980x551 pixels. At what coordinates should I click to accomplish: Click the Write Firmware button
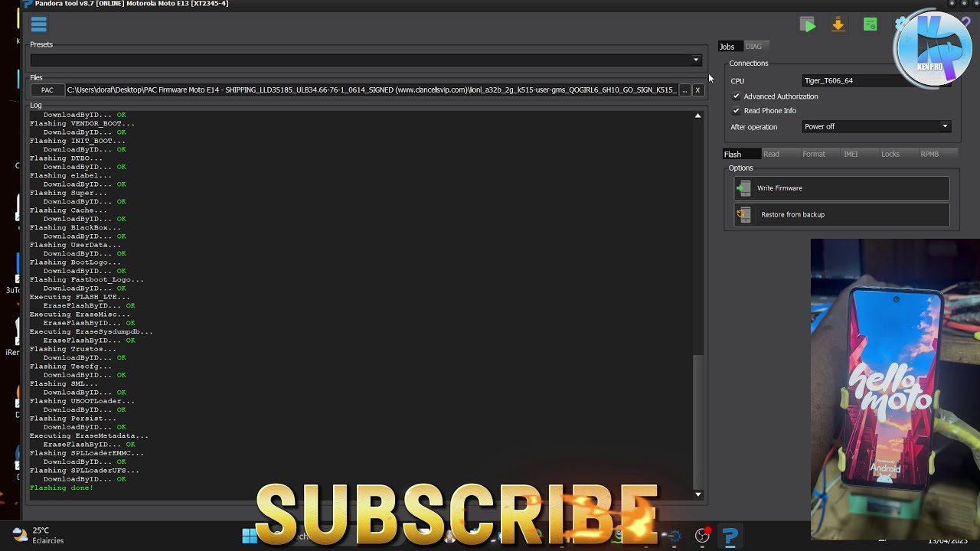coord(841,188)
